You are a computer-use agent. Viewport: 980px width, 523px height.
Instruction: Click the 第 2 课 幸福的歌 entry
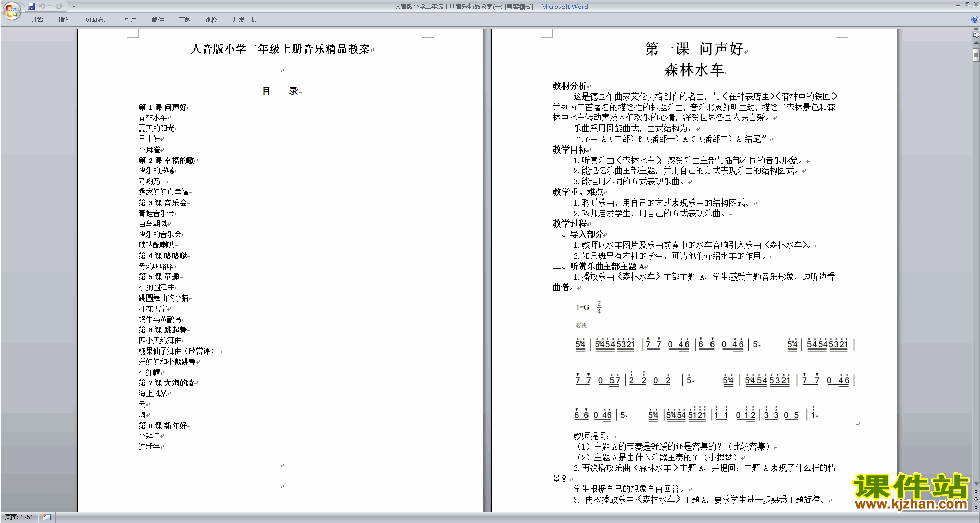click(x=166, y=160)
